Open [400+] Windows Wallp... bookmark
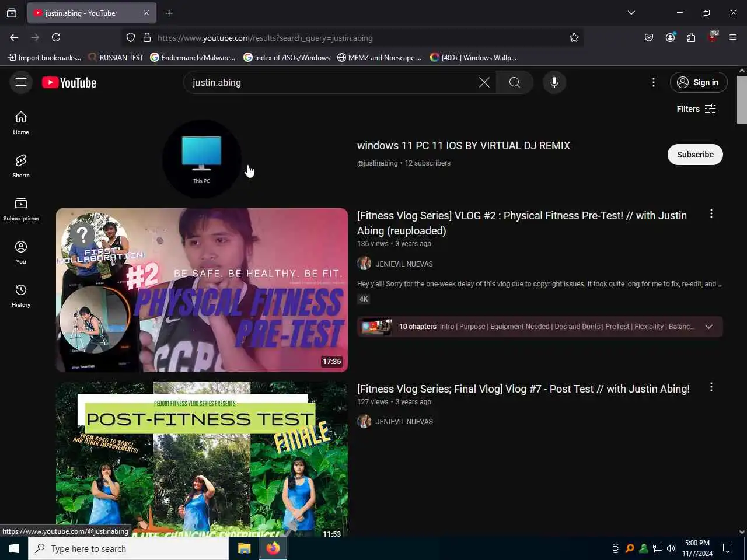 [x=473, y=57]
